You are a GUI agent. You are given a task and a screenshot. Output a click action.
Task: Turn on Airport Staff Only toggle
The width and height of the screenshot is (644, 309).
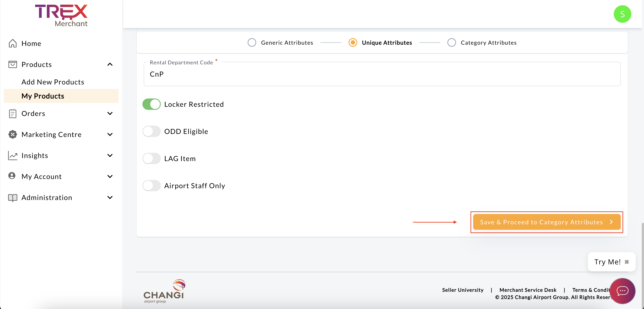pyautogui.click(x=152, y=186)
